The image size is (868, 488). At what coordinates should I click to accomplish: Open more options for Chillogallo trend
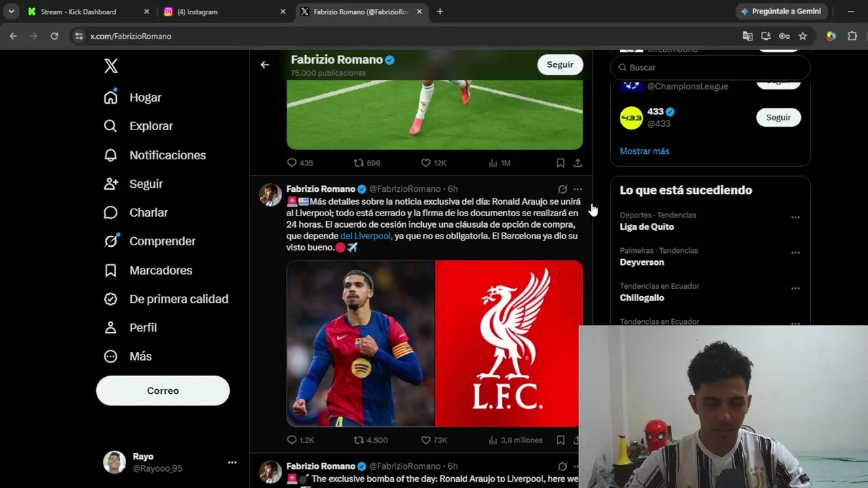pos(795,288)
